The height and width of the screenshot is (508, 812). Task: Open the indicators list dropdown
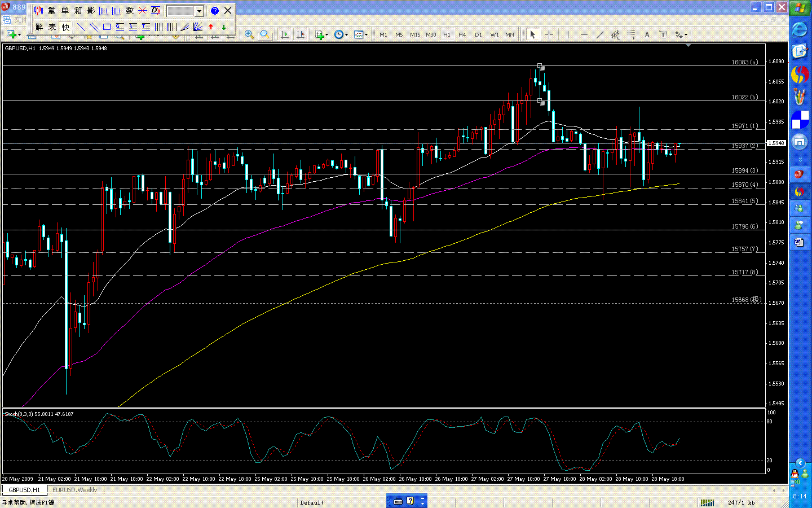(x=321, y=34)
